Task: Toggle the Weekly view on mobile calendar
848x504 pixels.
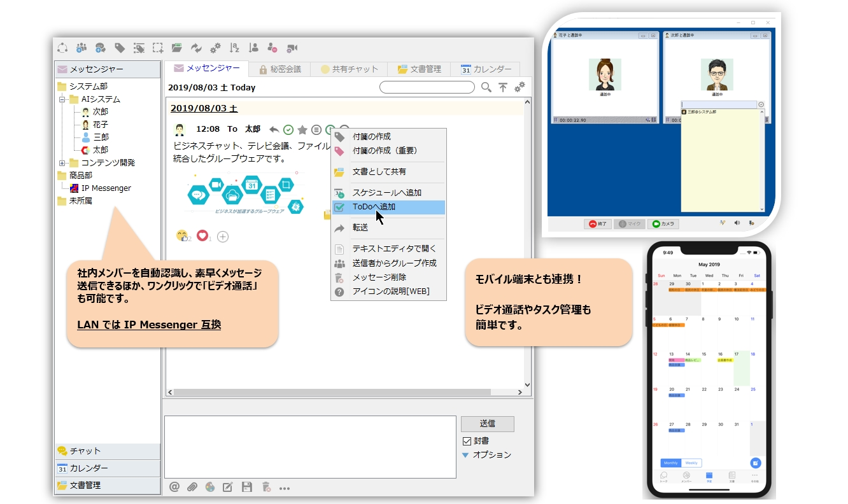Action: [x=691, y=463]
